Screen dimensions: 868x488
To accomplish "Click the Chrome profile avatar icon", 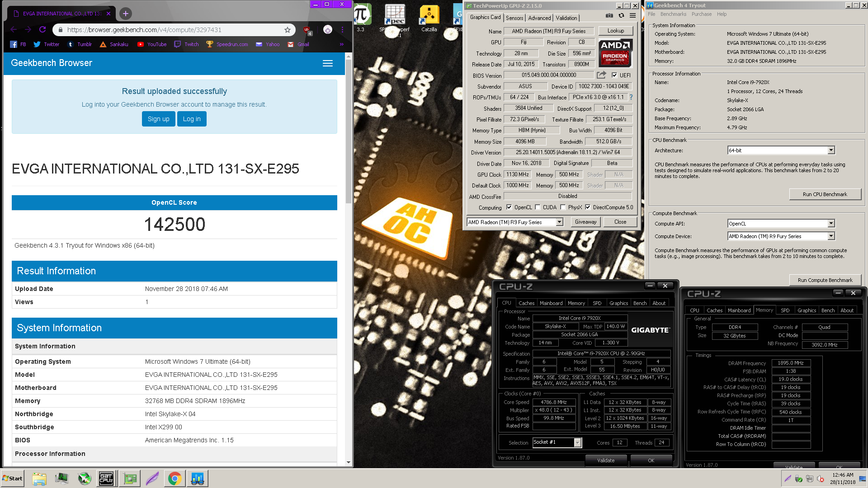I will (328, 30).
